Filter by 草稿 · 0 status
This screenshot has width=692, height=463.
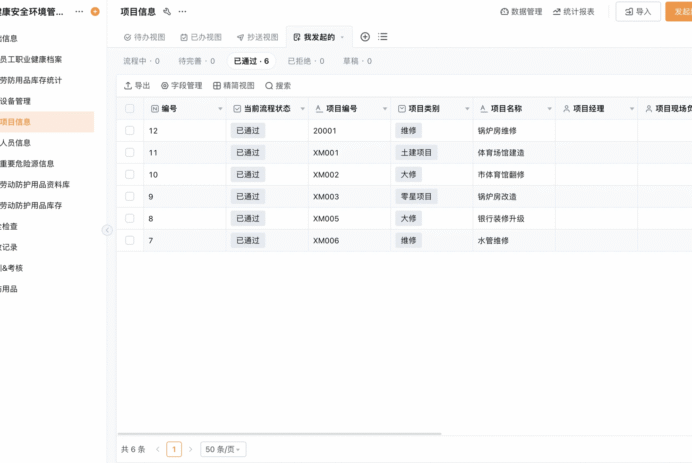click(x=357, y=61)
